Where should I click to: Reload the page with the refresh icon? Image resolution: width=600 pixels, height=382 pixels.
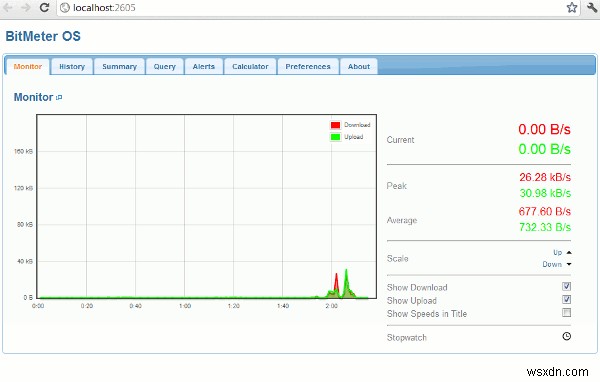44,8
